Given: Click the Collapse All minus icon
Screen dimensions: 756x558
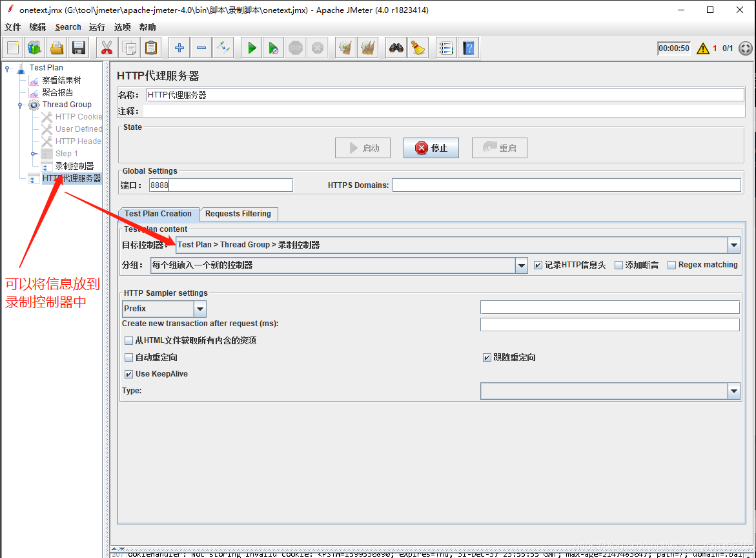Looking at the screenshot, I should coord(201,48).
